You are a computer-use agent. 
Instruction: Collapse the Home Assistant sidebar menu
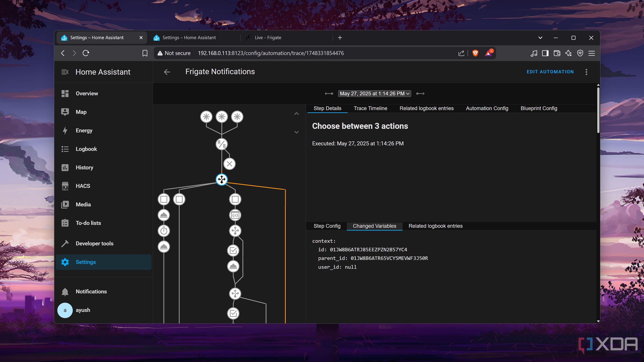(x=65, y=72)
